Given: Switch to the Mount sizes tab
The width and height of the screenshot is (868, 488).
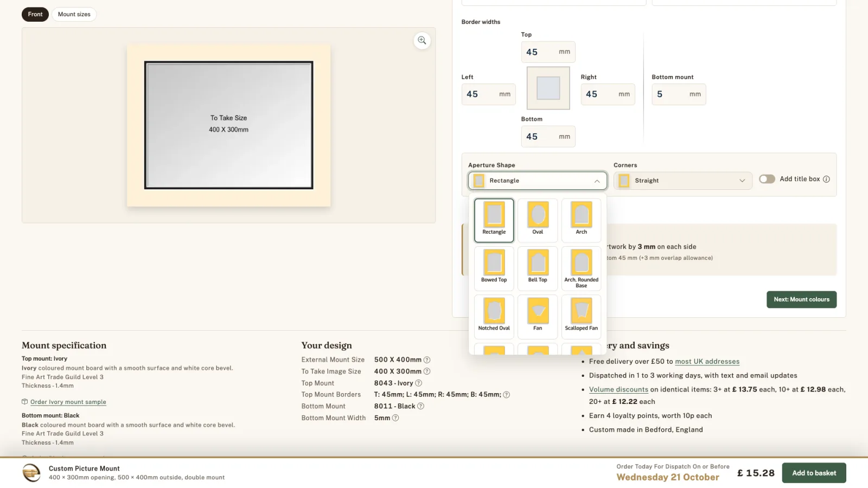Looking at the screenshot, I should [x=74, y=14].
